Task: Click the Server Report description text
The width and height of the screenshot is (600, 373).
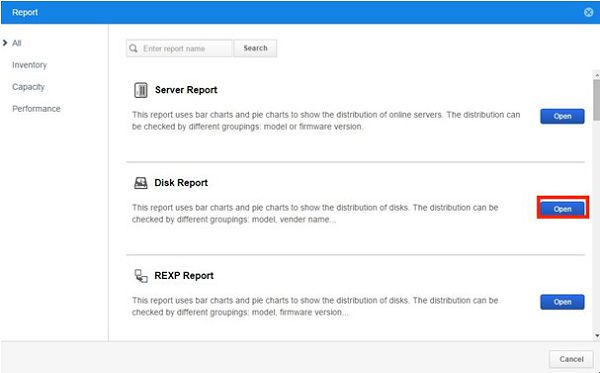Action: click(326, 121)
